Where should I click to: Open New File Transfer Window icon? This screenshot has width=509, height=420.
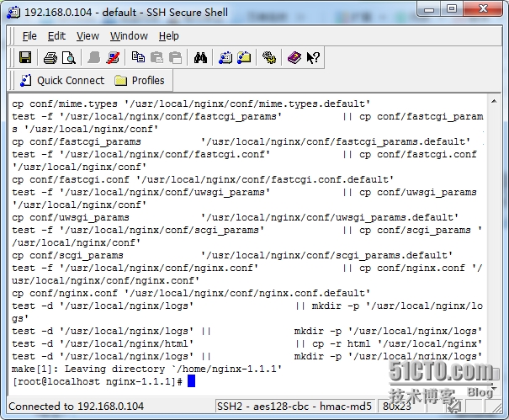click(244, 57)
